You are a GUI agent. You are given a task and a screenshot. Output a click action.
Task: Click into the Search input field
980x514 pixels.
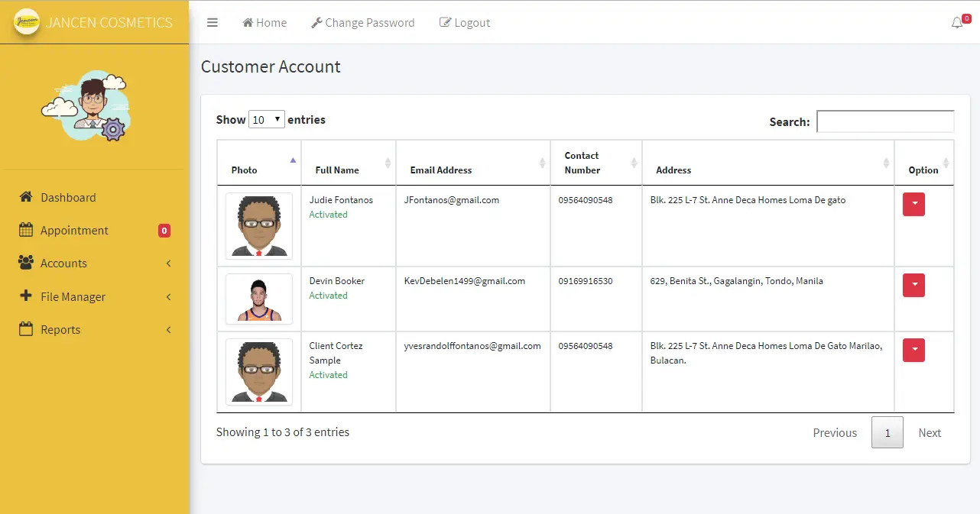885,121
